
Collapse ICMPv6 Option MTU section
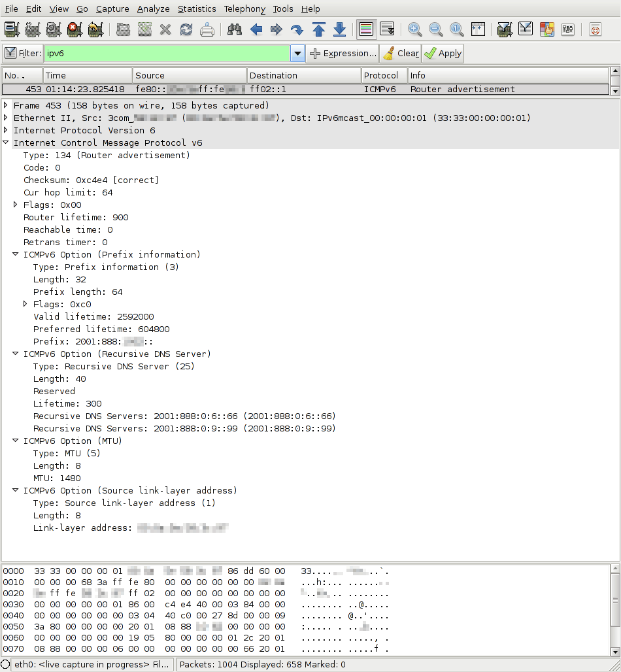click(16, 441)
